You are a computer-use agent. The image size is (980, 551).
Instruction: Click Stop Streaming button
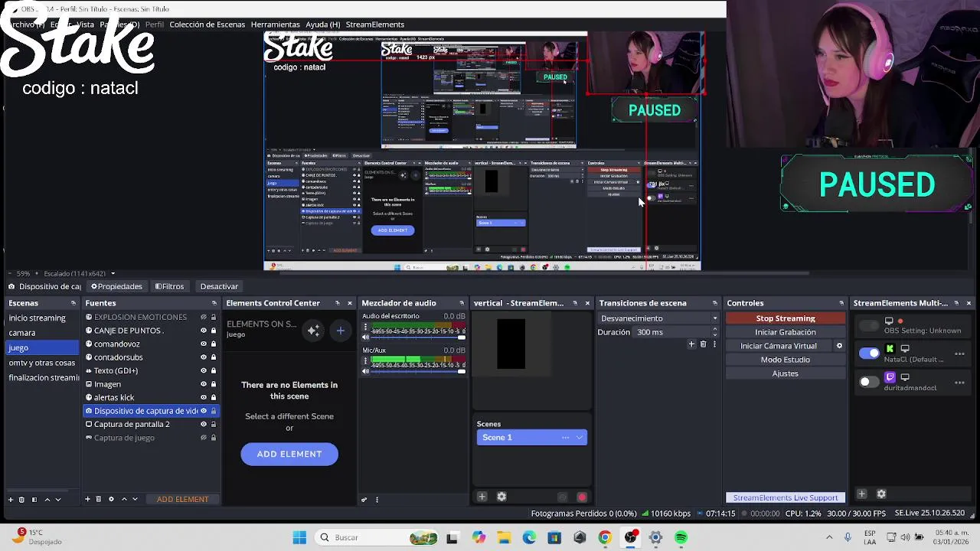point(786,318)
